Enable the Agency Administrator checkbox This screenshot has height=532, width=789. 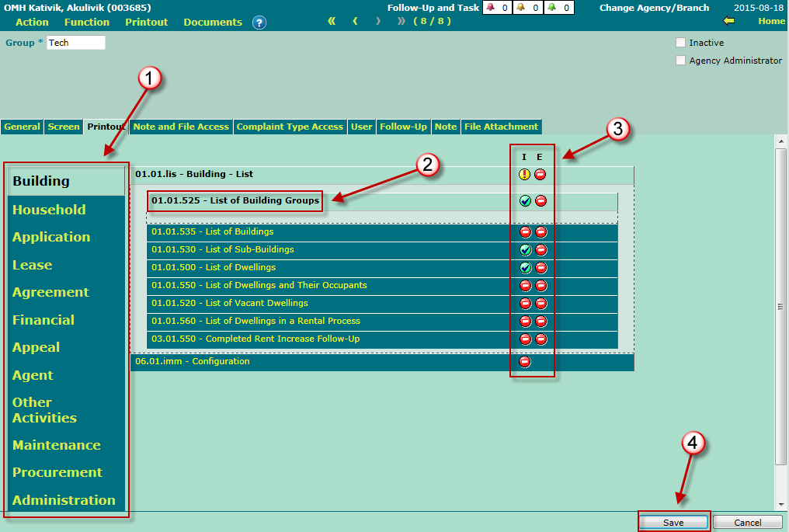[681, 60]
